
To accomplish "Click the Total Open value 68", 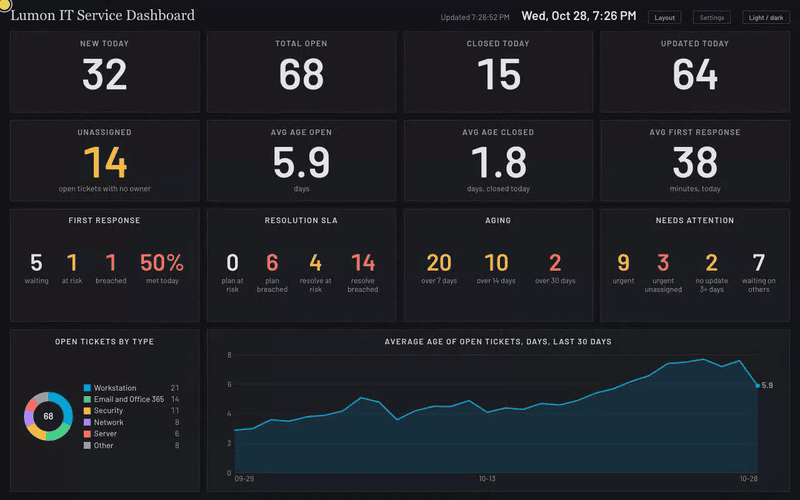I will coord(301,74).
